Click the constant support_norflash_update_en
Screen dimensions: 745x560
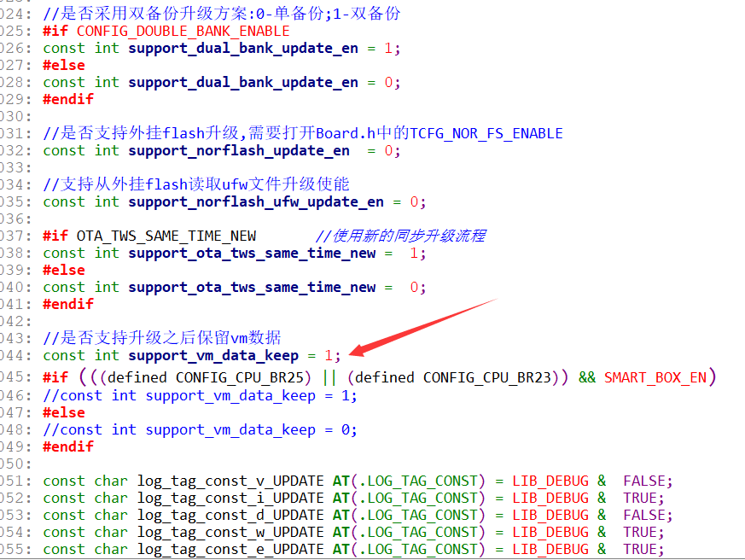(237, 150)
